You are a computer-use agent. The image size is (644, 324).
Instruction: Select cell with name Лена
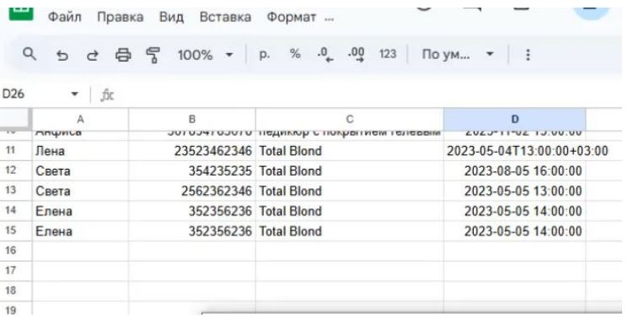(80, 151)
